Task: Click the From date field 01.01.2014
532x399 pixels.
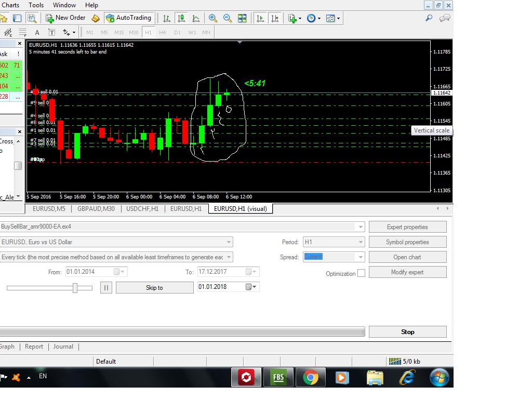Action: point(96,272)
